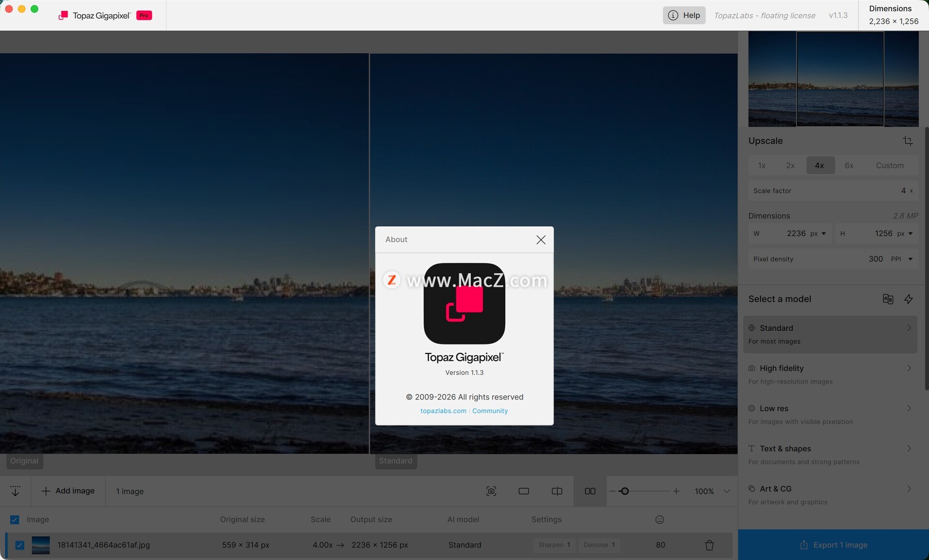Image resolution: width=929 pixels, height=560 pixels.
Task: Toggle the face recovery smiley icon
Action: coord(659,519)
